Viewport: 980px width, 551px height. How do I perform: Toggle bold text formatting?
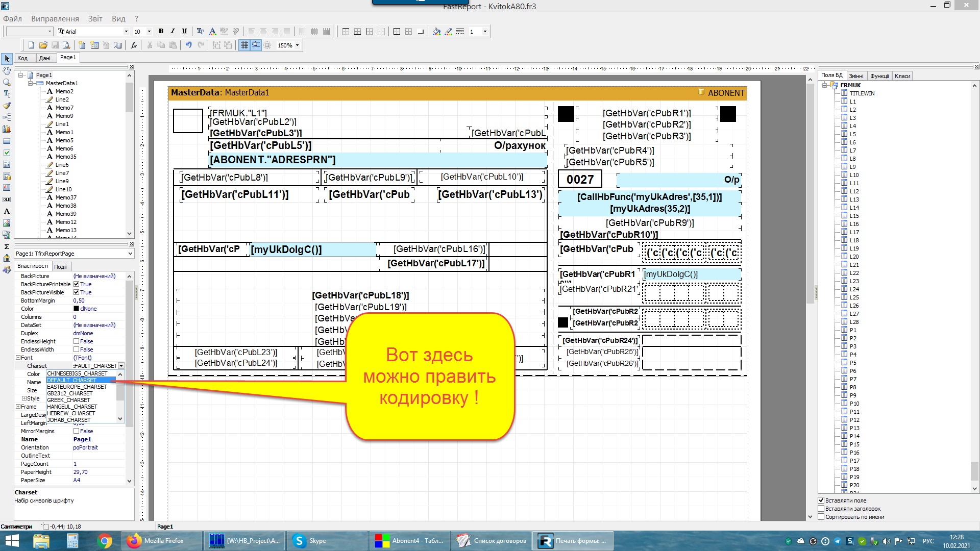(x=161, y=31)
